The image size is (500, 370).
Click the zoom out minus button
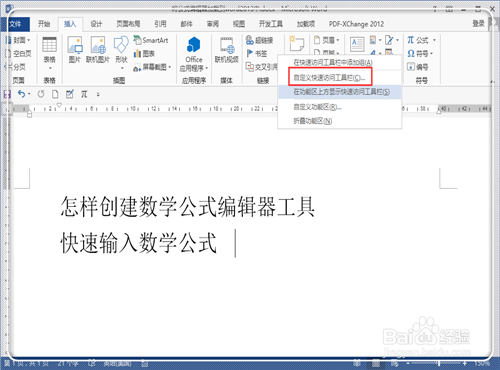(x=409, y=363)
